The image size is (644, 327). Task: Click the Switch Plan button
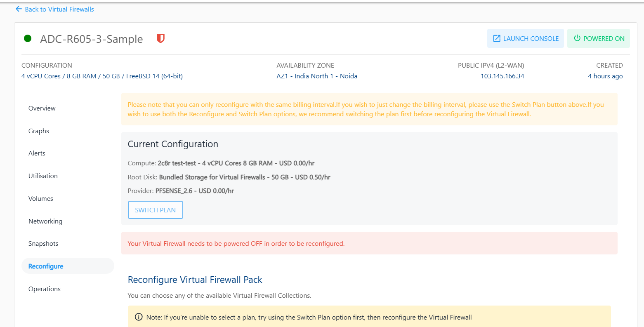click(155, 210)
